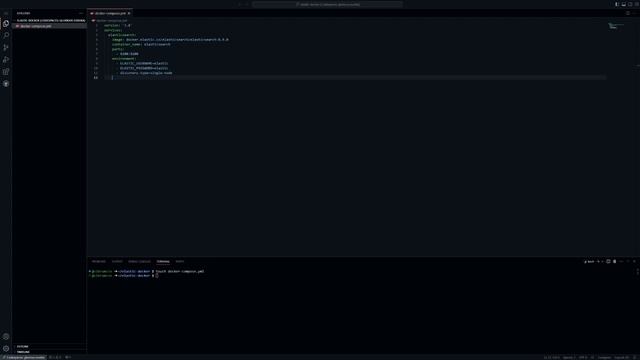
Task: Open the Accounts icon in activity bar
Action: [x=6, y=337]
